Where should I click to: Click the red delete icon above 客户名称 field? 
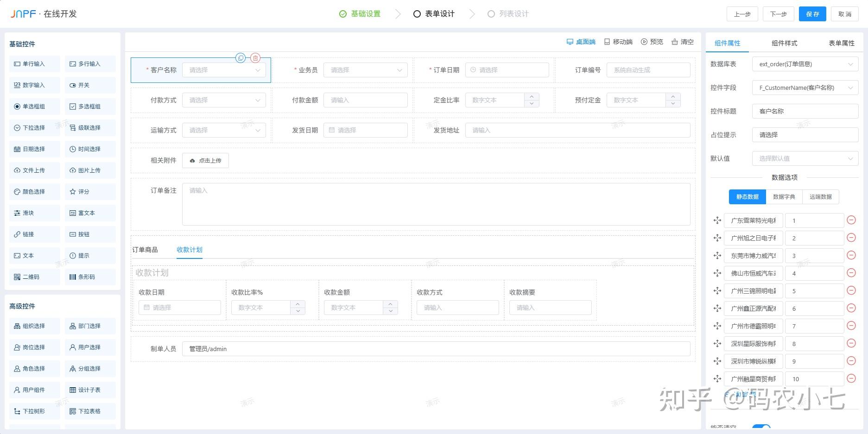(x=255, y=58)
